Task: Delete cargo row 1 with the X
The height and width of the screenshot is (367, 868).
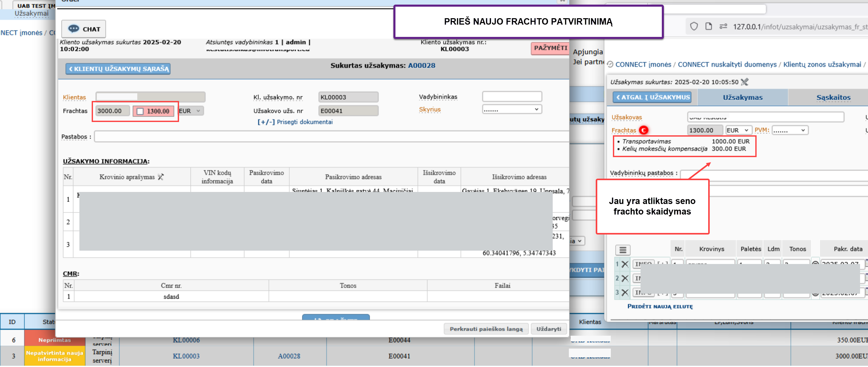Action: pyautogui.click(x=625, y=264)
